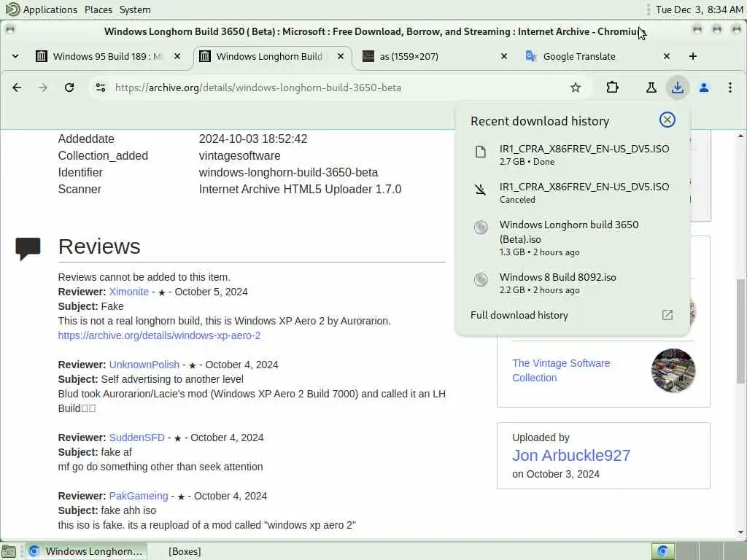Open reviewer UnknownPolish profile link
The image size is (747, 560).
pyautogui.click(x=144, y=365)
